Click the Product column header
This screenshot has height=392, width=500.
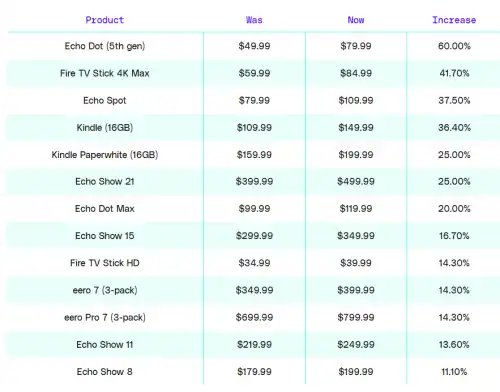coord(105,20)
